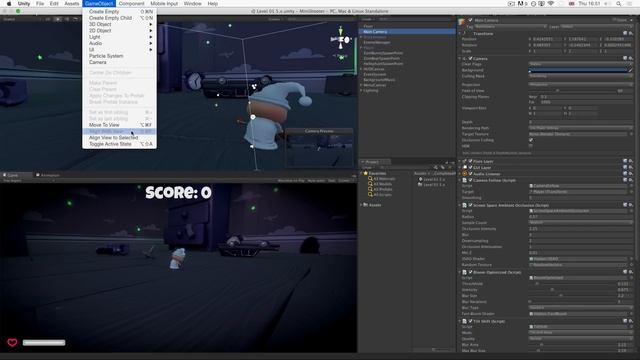Click the Main Camera object icon in Inspector
Viewport: 640px width, 360px height.
462,22
